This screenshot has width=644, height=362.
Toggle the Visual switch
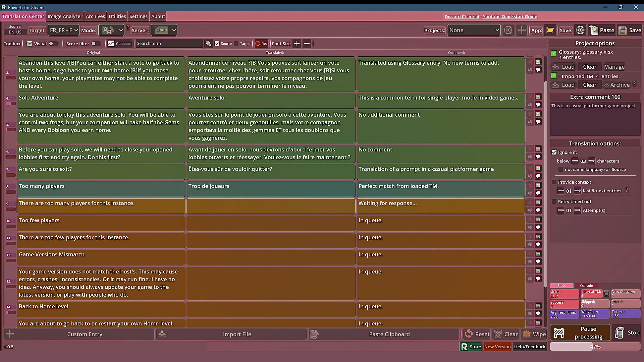(x=53, y=44)
